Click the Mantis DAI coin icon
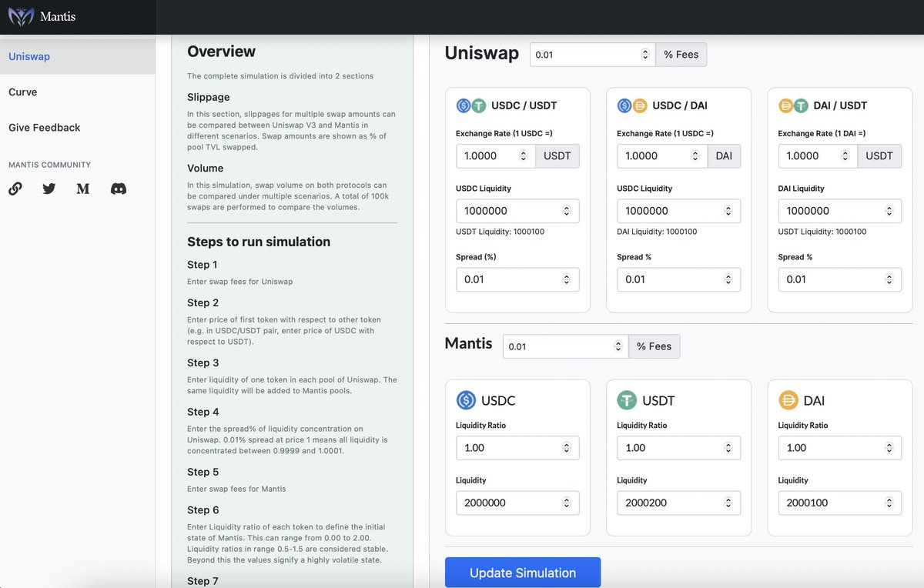 point(788,400)
